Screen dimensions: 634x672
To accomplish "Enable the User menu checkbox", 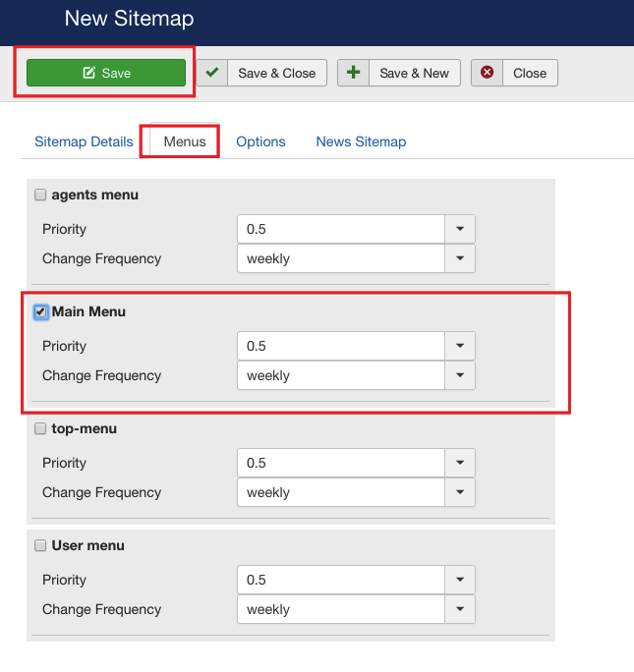I will click(40, 545).
